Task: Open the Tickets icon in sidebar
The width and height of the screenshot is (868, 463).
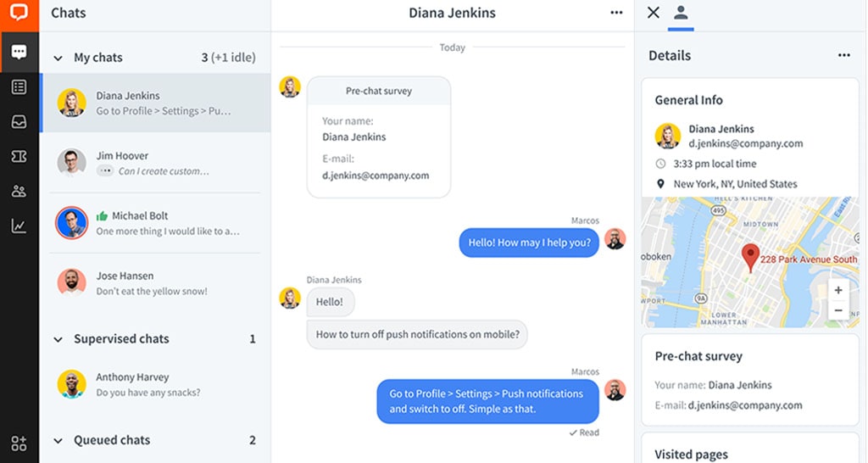Action: tap(19, 156)
